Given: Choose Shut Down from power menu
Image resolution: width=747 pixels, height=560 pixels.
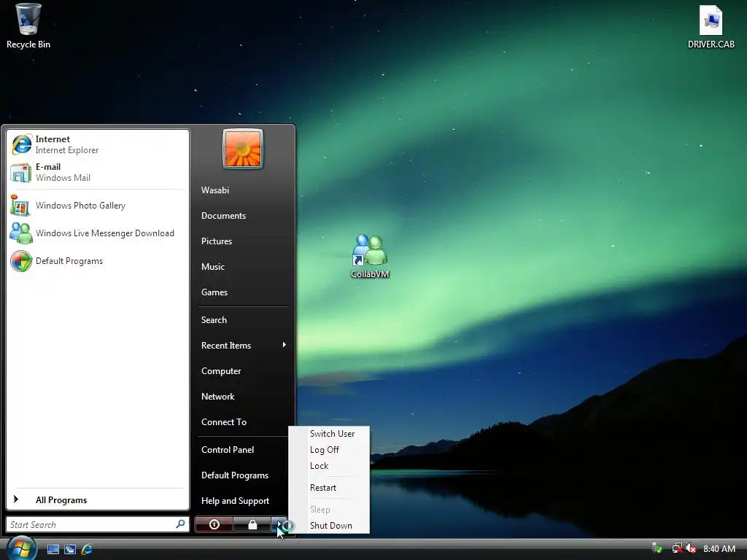Looking at the screenshot, I should pyautogui.click(x=330, y=526).
